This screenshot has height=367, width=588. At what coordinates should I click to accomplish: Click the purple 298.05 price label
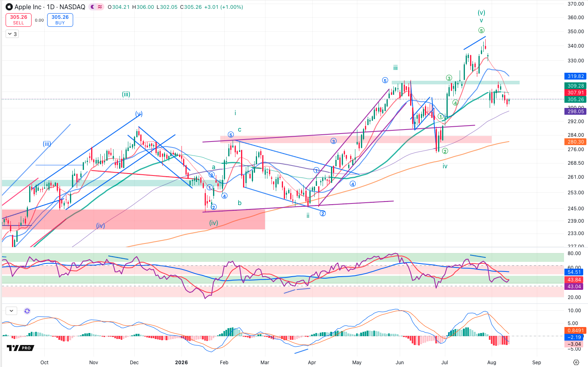pyautogui.click(x=576, y=111)
